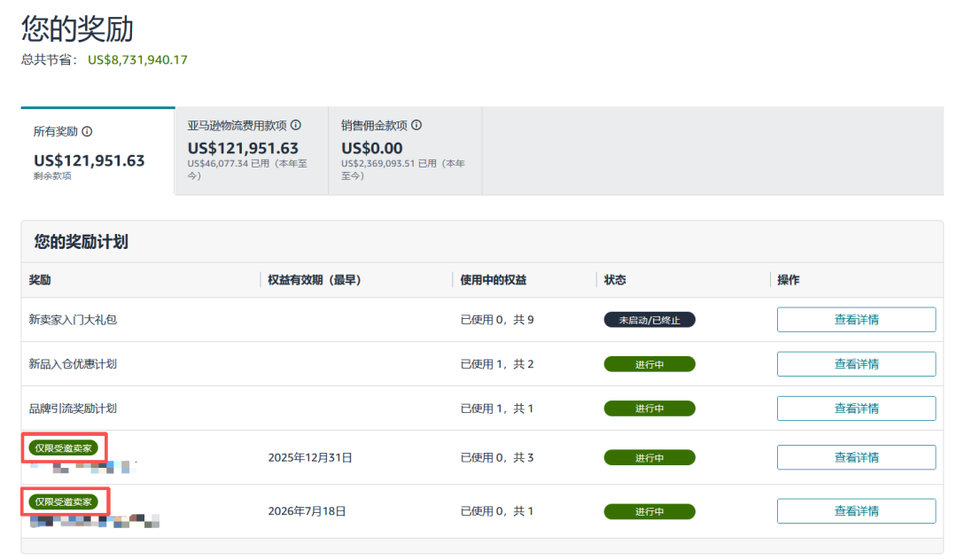Viewport: 957px width, 560px height.
Task: Click the 未启动/已终止 status badge
Action: click(650, 319)
